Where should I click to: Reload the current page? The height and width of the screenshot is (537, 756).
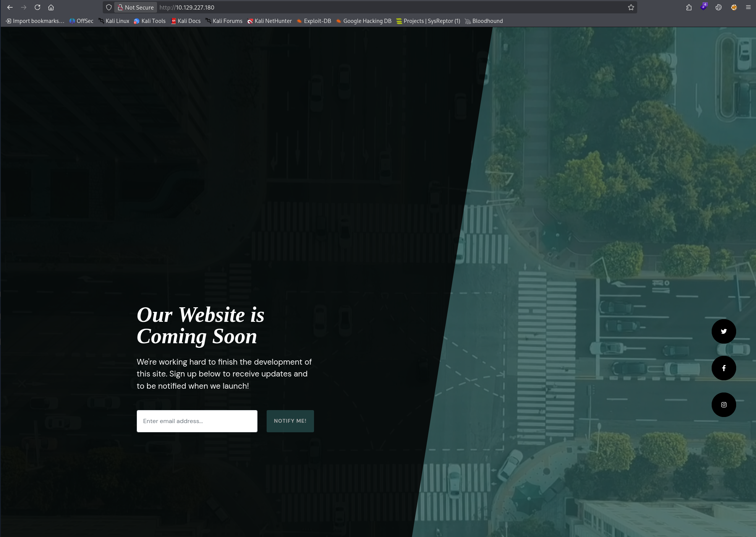[x=37, y=7]
